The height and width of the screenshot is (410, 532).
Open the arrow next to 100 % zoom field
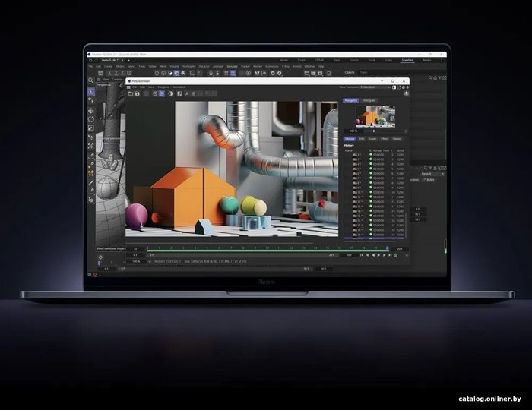click(x=150, y=262)
